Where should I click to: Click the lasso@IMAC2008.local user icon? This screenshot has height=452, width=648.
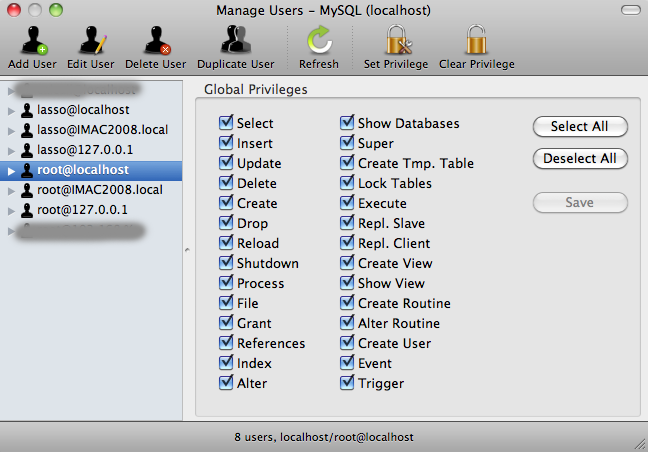pos(27,130)
